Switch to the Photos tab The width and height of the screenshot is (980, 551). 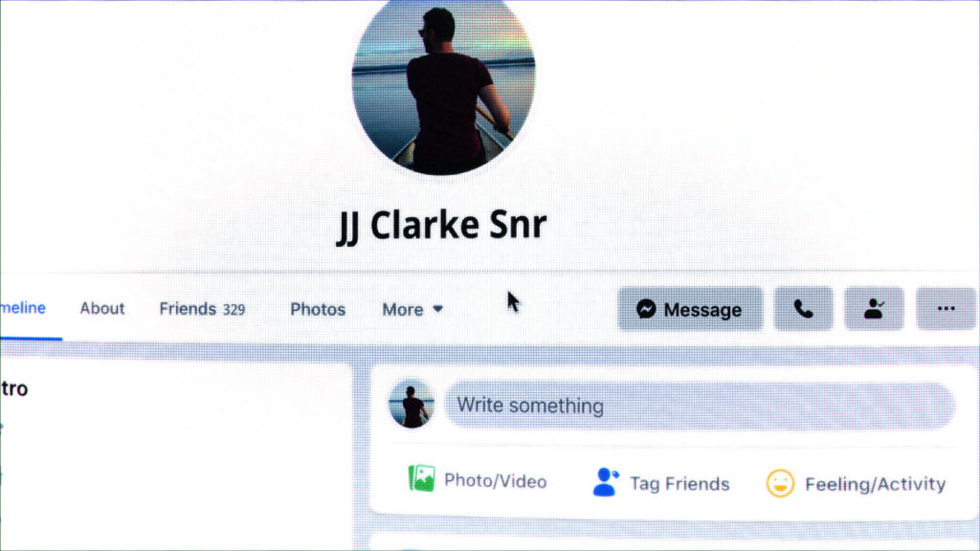coord(318,309)
